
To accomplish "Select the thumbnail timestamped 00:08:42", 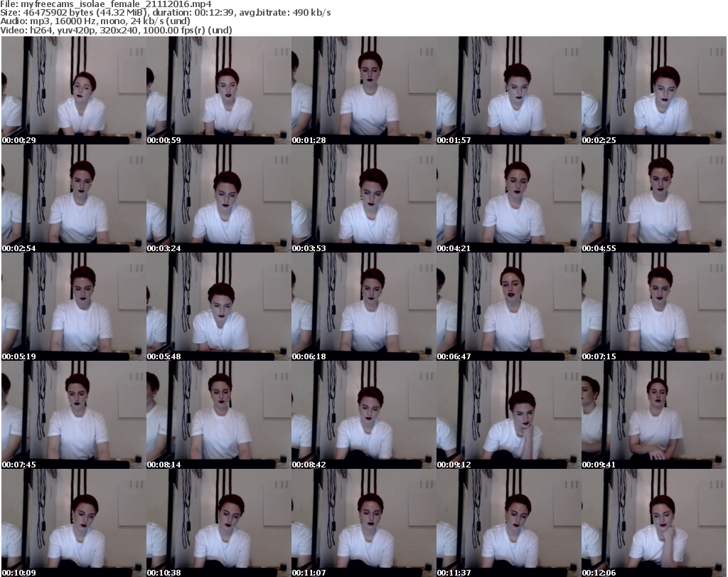I will tap(363, 415).
